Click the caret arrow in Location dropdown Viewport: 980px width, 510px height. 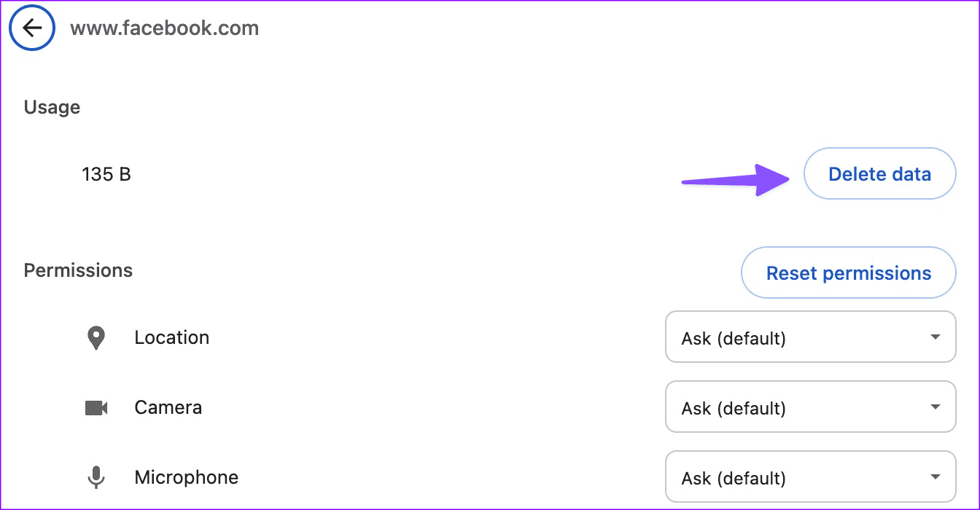coord(936,337)
